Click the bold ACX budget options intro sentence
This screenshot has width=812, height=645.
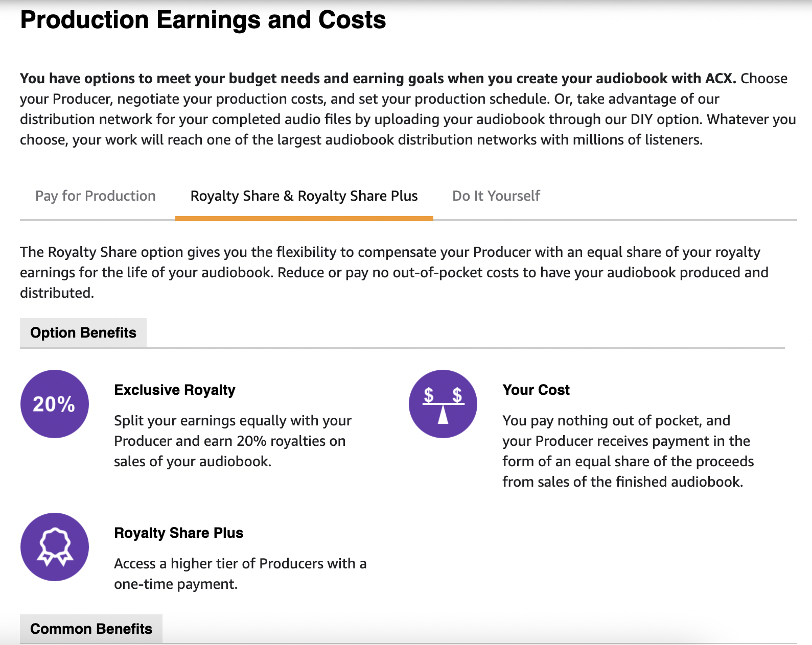click(x=378, y=79)
